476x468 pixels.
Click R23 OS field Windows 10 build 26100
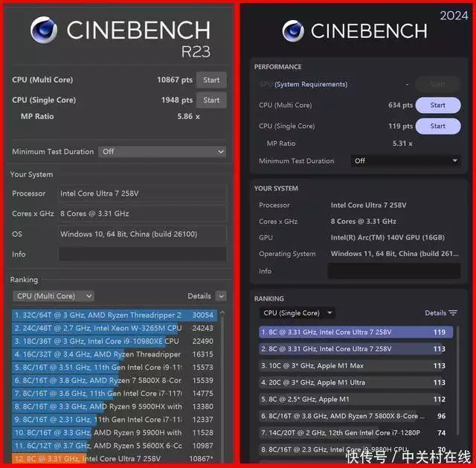point(142,234)
